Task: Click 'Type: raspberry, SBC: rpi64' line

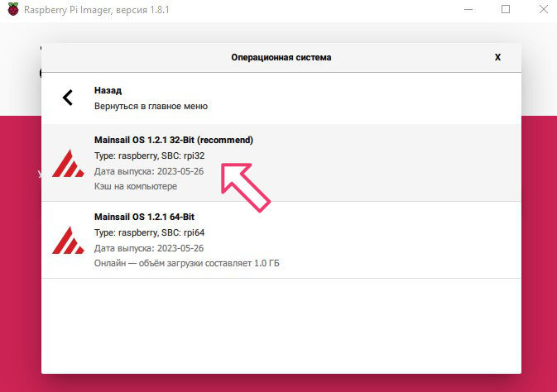Action: [150, 233]
